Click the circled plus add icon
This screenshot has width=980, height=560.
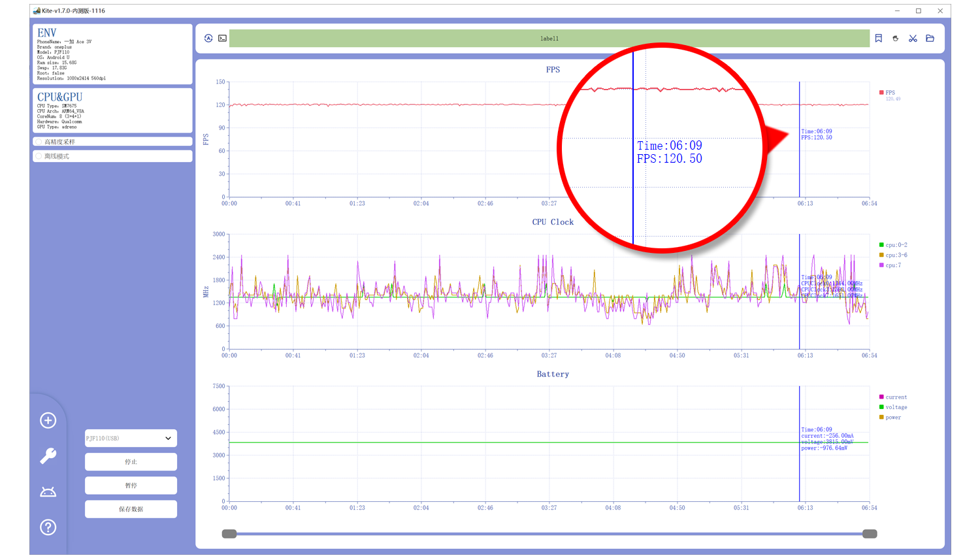(48, 420)
